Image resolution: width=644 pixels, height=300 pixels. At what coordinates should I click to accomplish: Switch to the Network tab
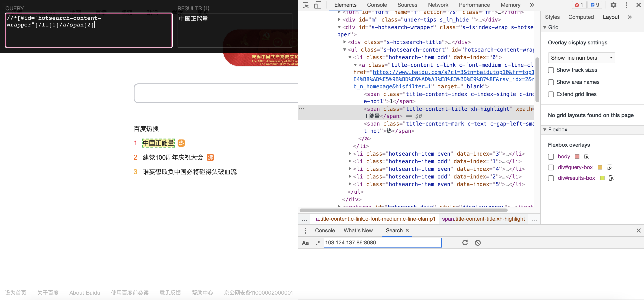438,5
